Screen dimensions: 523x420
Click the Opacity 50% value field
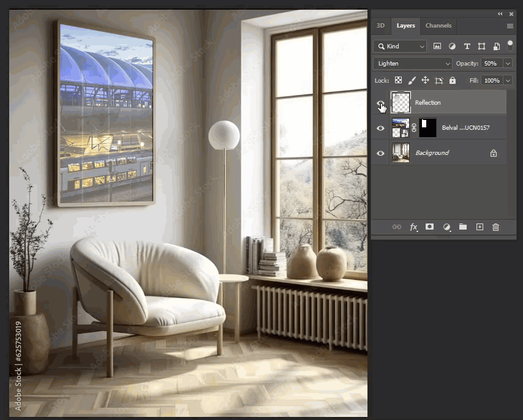tap(492, 63)
